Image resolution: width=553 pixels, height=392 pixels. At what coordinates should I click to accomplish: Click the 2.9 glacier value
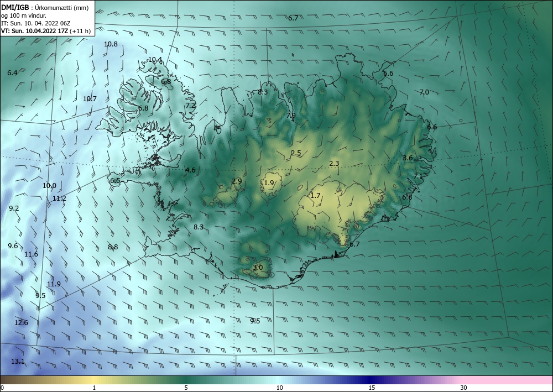click(x=237, y=181)
